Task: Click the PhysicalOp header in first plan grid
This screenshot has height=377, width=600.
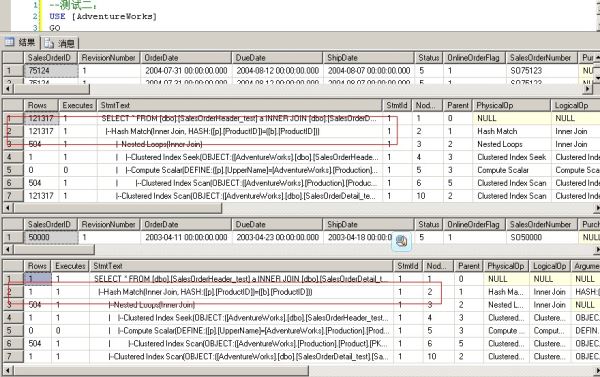Action: click(512, 105)
